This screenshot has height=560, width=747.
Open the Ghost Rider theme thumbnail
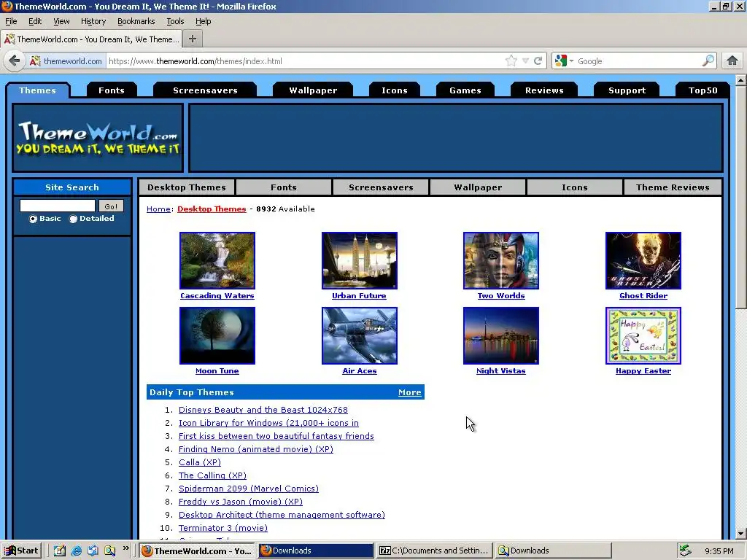pos(643,260)
